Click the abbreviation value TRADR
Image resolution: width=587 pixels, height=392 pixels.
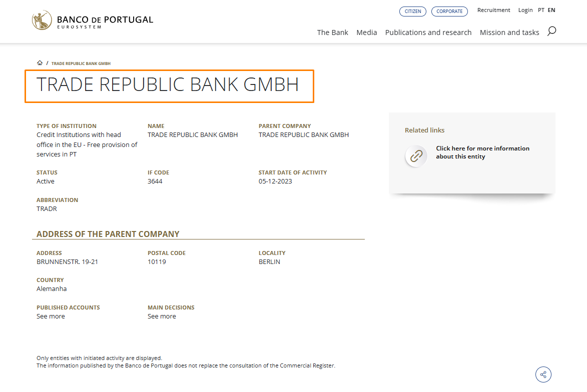point(47,208)
